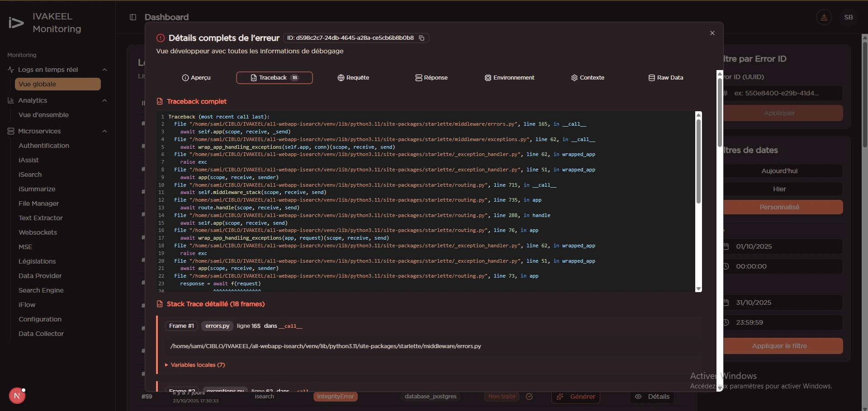Viewport: 868px width, 411px height.
Task: Click the Error ID UUID input field
Action: [783, 93]
